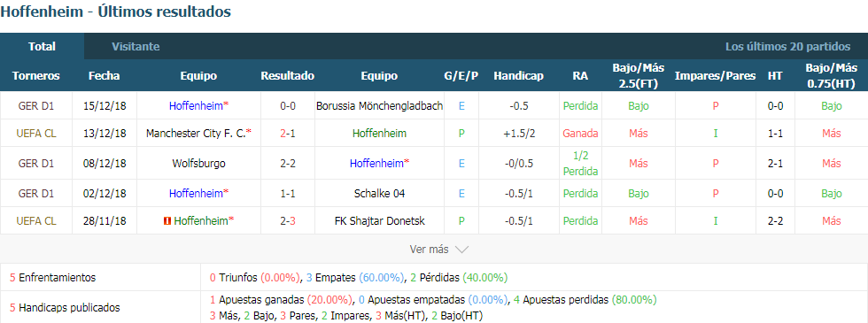Screen dimensions: 868x323
Task: Click the Schalke 04 team link
Action: [379, 194]
